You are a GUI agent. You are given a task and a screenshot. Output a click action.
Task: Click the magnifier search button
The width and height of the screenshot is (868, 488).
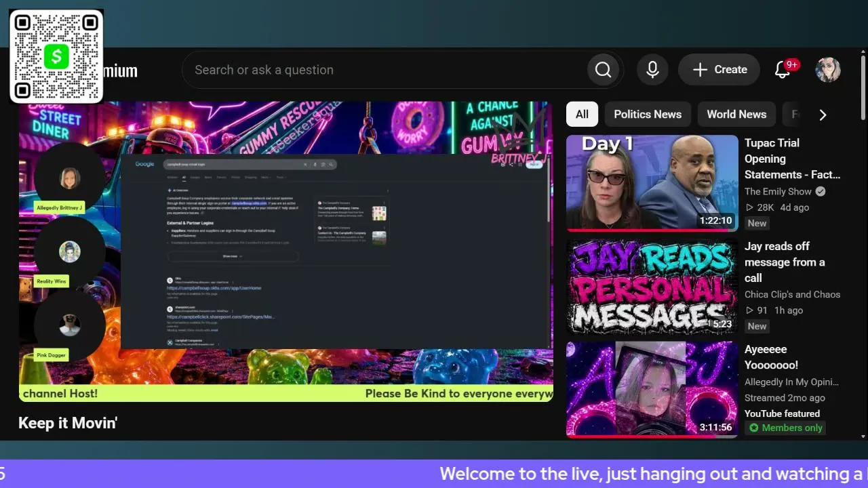tap(603, 70)
